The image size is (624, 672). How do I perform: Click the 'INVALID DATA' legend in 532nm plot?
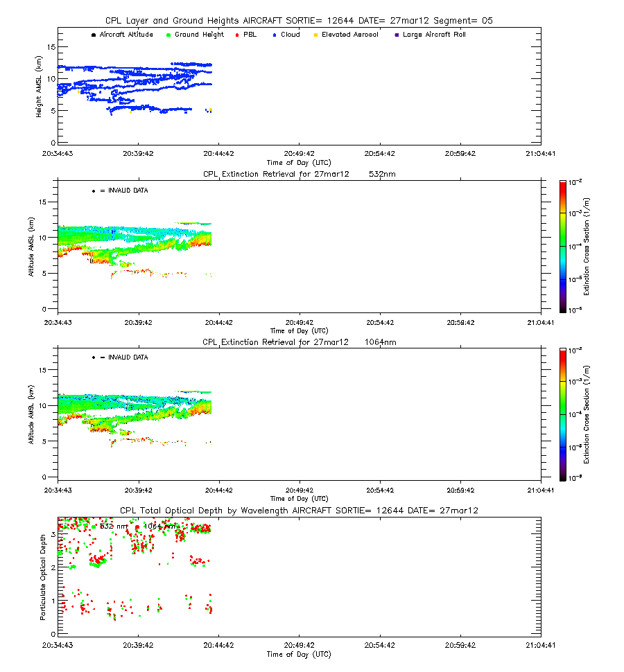click(x=120, y=191)
